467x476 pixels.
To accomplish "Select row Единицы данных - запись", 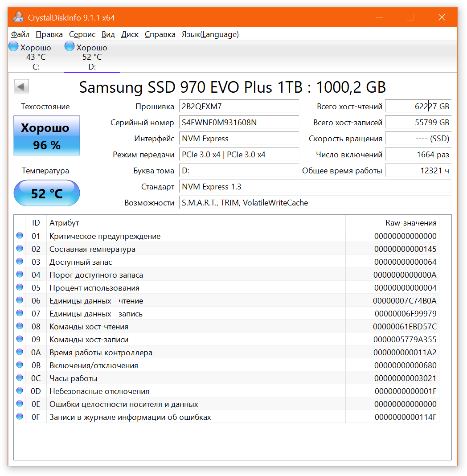I will pos(227,313).
